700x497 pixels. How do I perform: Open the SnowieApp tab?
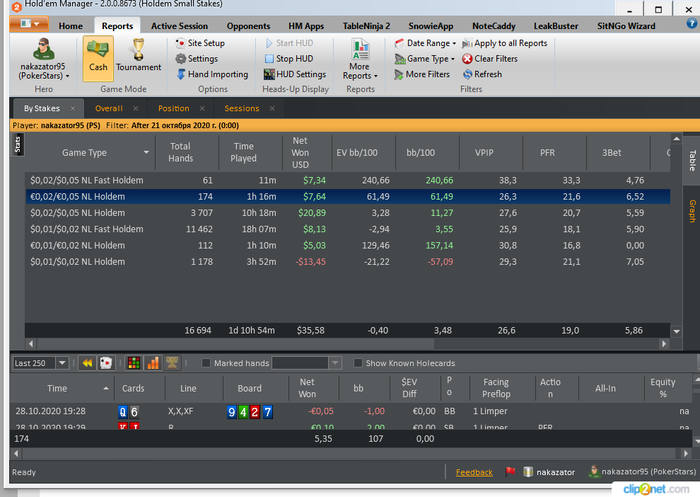[430, 26]
